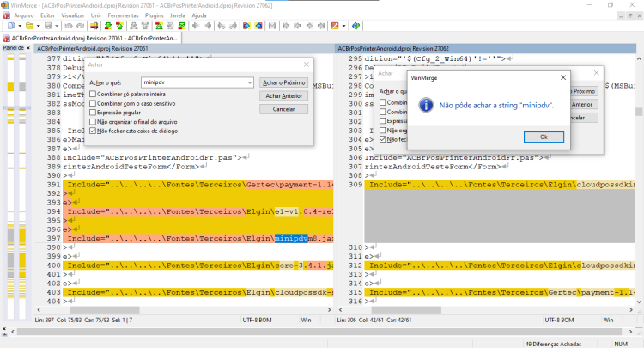Click 'Achar o Próximo' in left dialog
Image resolution: width=644 pixels, height=348 pixels.
coord(284,82)
